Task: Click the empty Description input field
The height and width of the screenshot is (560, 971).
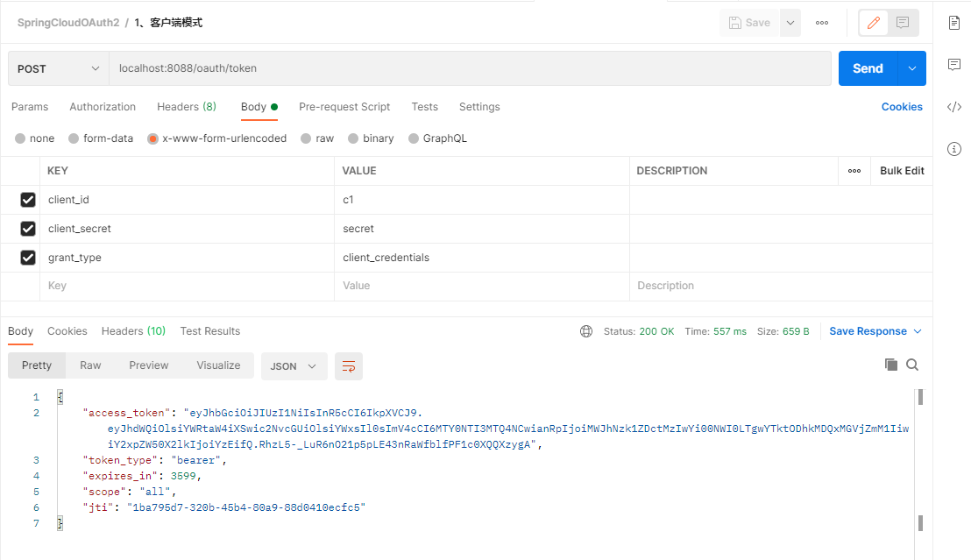Action: point(781,287)
